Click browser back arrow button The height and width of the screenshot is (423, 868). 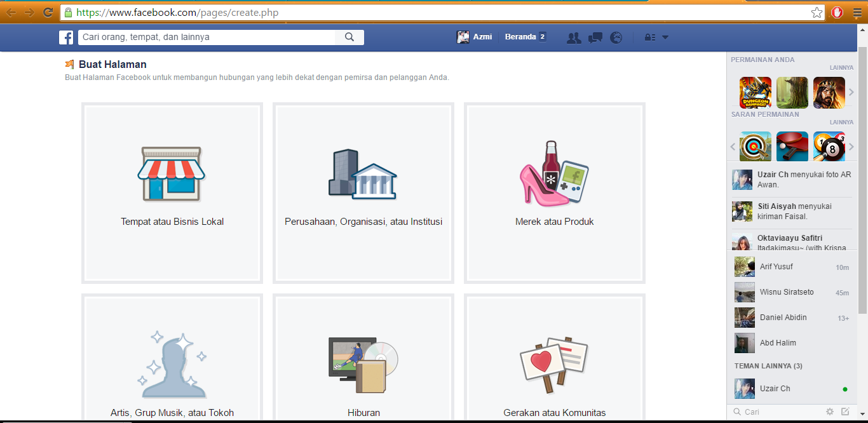[11, 12]
